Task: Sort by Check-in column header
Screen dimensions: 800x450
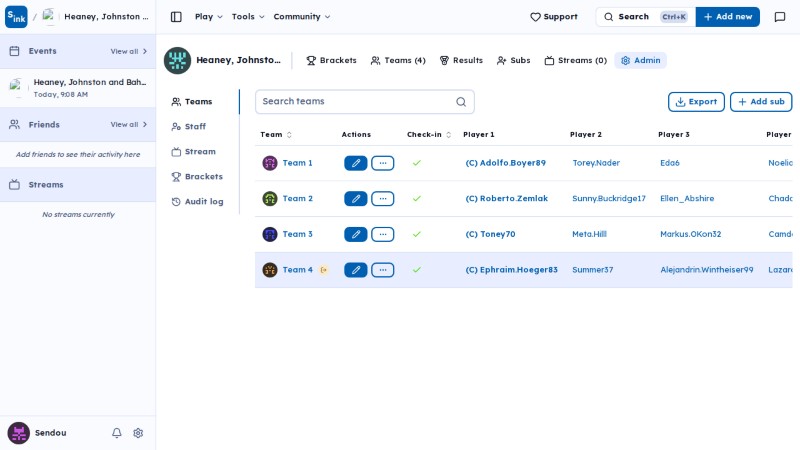Action: pos(429,135)
